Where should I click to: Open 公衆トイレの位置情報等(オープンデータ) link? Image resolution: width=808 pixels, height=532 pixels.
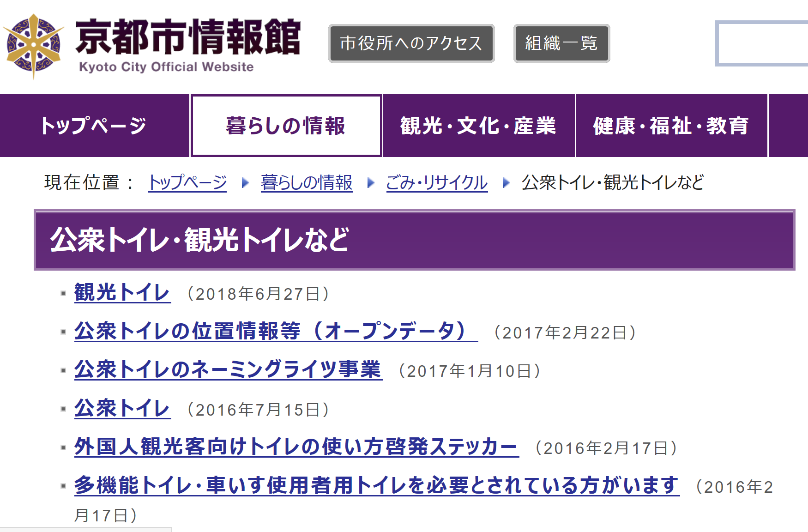coord(275,332)
